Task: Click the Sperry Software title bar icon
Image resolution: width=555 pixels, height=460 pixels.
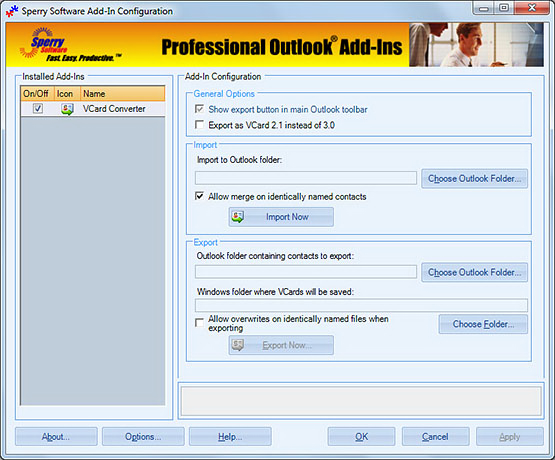Action: 12,11
